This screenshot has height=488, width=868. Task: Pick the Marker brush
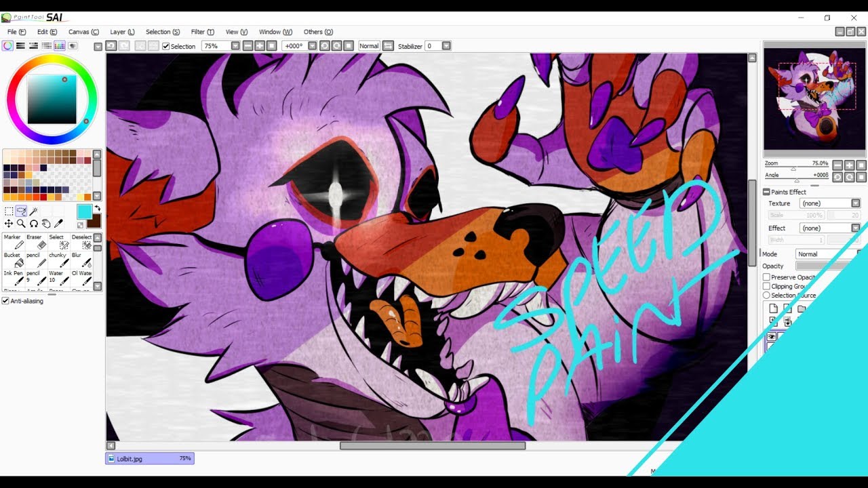pos(13,241)
